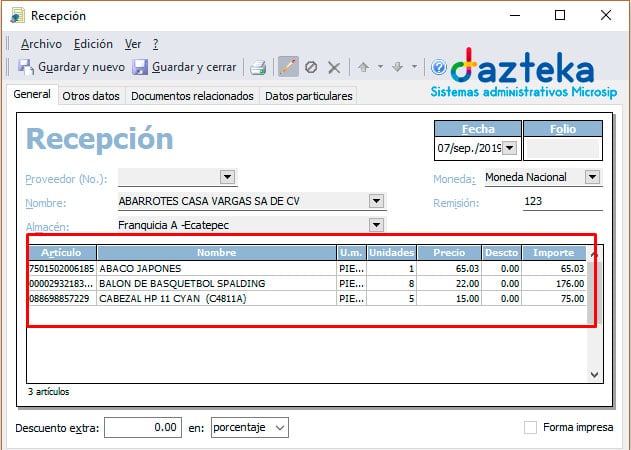Click the units cell showing 5
Image resolution: width=631 pixels, height=450 pixels.
392,299
